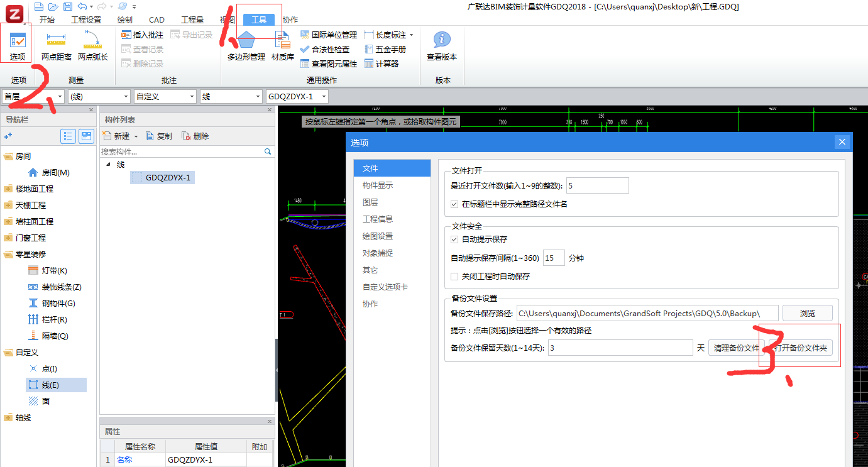This screenshot has width=868, height=467.
Task: Select 栏杆(R) in navigation tree
Action: (x=48, y=320)
